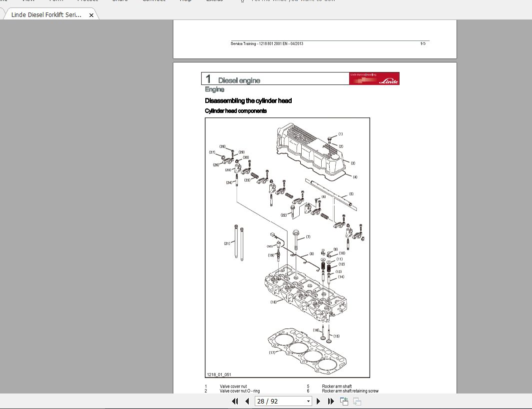Click the "Rocker arm shaft retaining screw" entry
The height and width of the screenshot is (409, 532).
click(350, 391)
